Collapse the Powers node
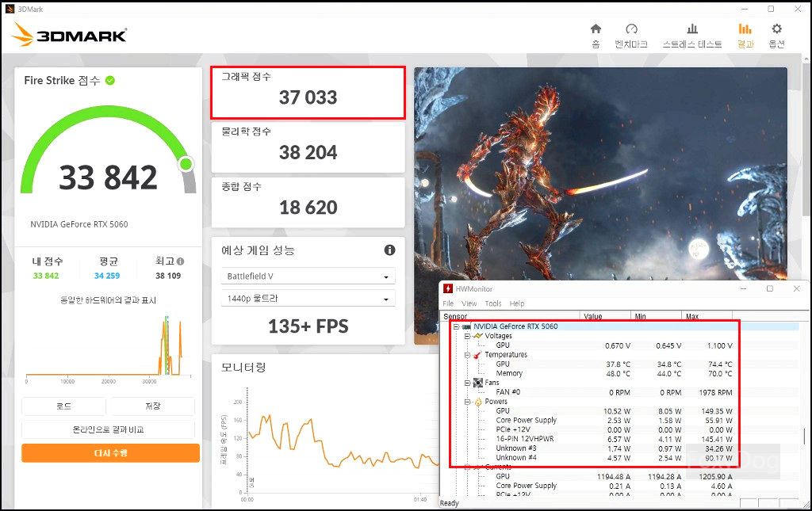 click(468, 402)
